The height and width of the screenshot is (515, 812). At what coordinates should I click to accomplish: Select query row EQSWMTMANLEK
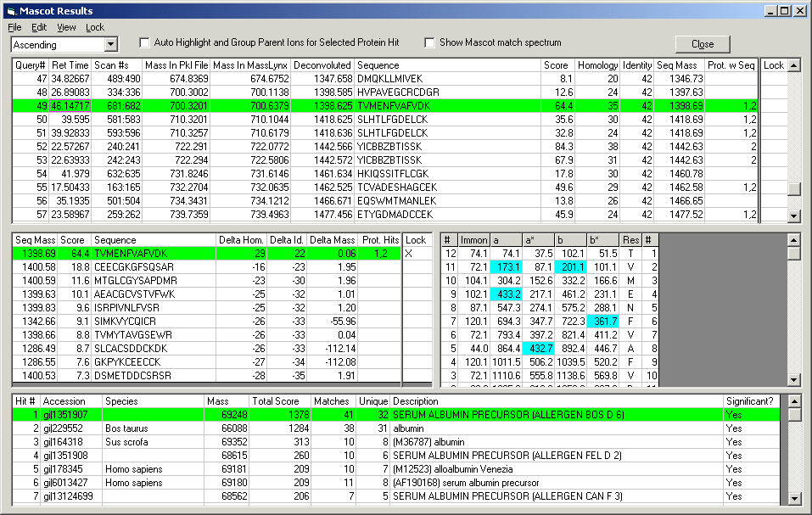pos(385,201)
